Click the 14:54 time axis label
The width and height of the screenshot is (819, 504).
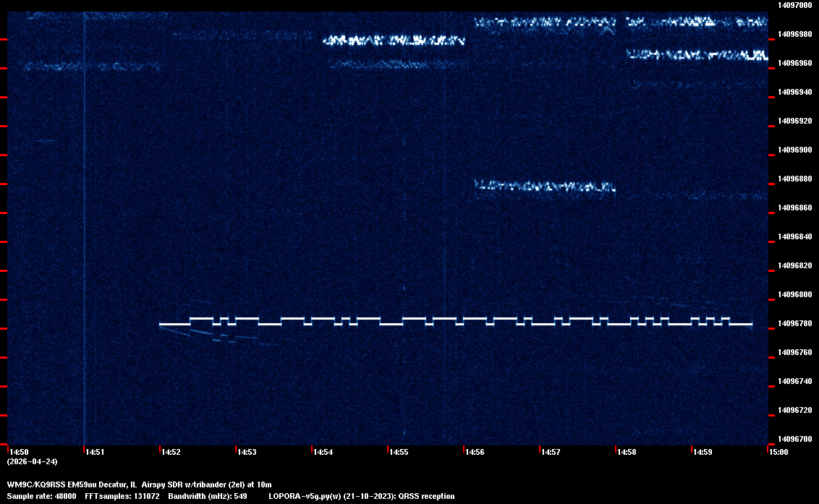[323, 452]
